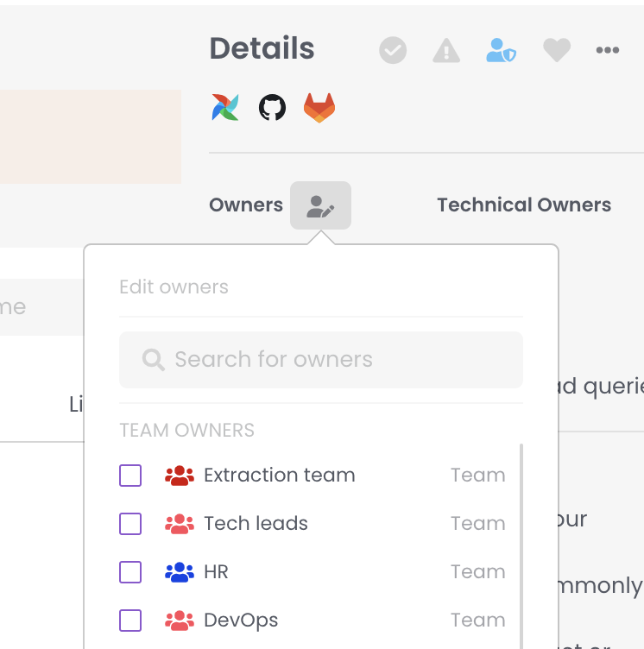Click the Airflow pinwheel integration icon
The width and height of the screenshot is (644, 649).
pos(225,108)
